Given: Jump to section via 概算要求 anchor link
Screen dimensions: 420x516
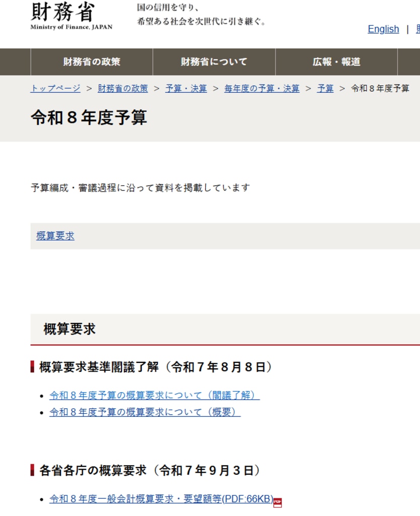Looking at the screenshot, I should click(x=55, y=236).
